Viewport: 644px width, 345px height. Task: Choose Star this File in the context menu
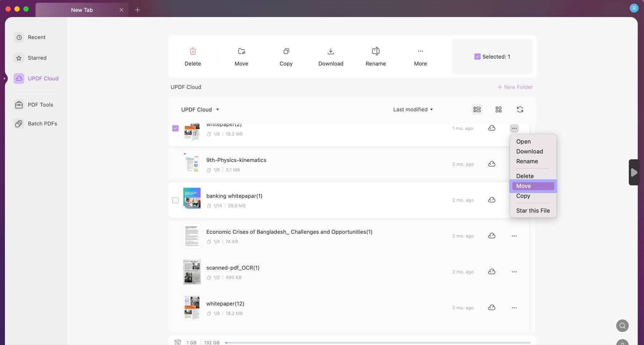click(533, 211)
